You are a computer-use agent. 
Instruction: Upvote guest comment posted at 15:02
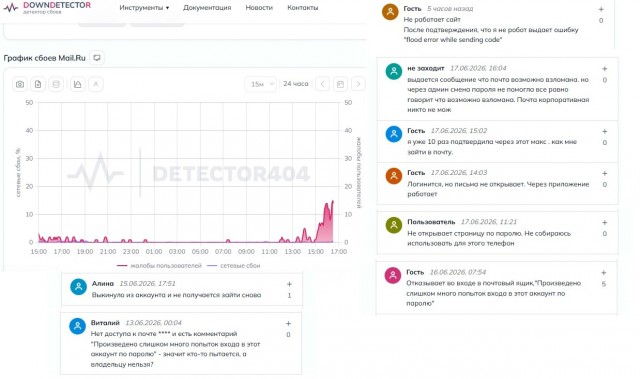click(604, 131)
